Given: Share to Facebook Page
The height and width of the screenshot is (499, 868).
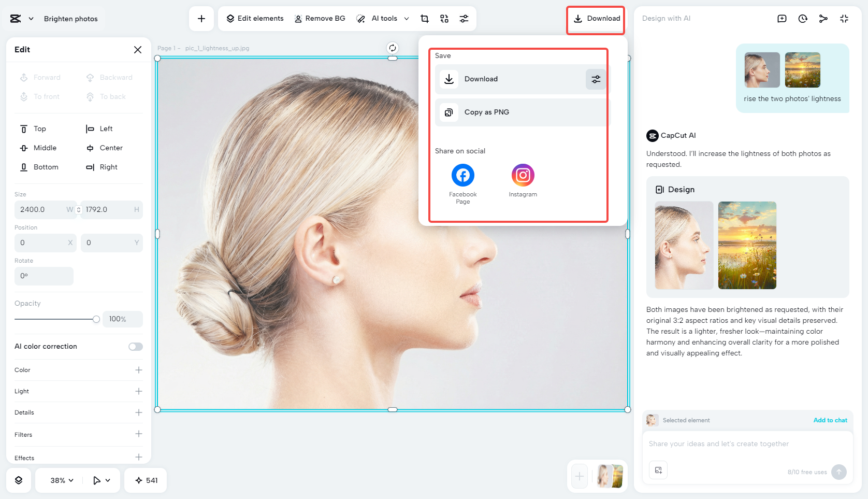Looking at the screenshot, I should [x=463, y=184].
